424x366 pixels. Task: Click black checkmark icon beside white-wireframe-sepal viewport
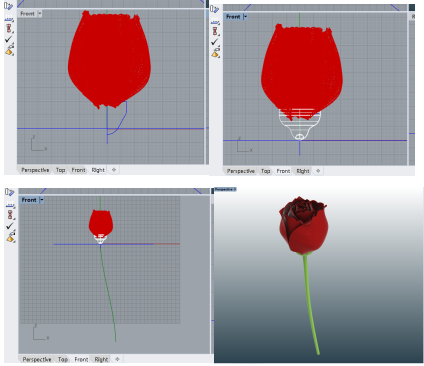click(x=215, y=42)
